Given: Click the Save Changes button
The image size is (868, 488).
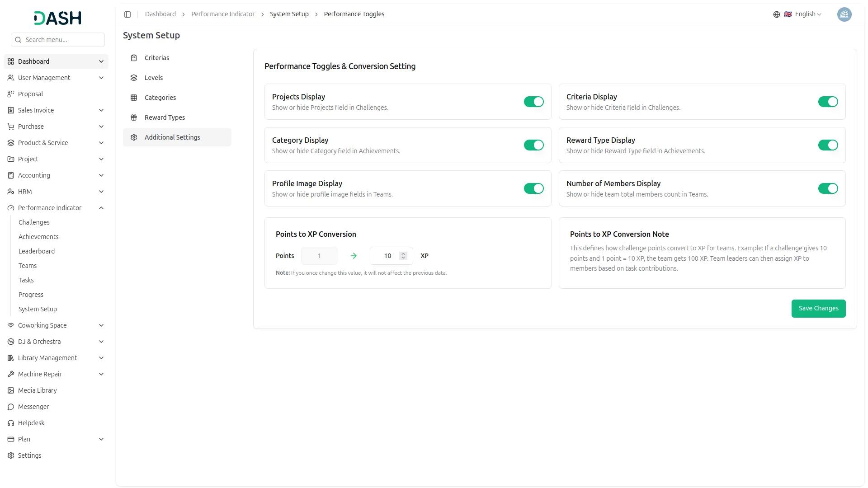Looking at the screenshot, I should click(x=818, y=308).
